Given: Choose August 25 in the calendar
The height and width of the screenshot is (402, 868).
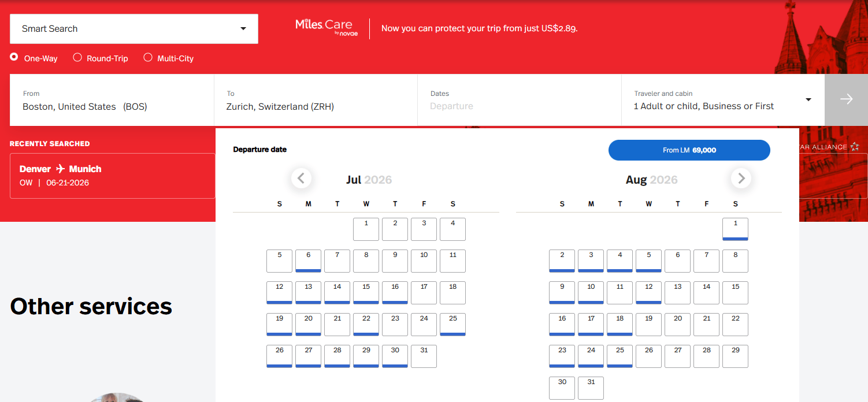Looking at the screenshot, I should pos(620,356).
